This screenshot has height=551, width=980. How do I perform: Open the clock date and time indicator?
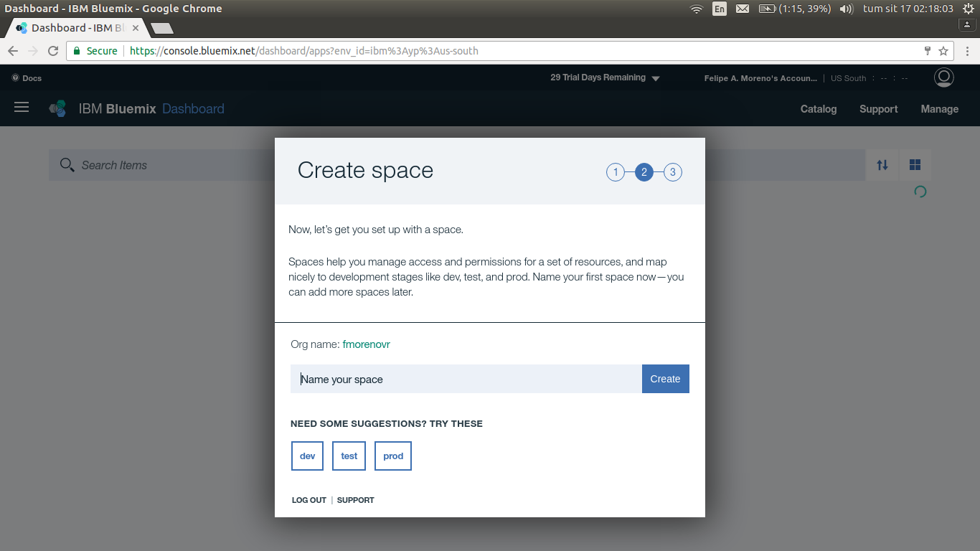pos(908,9)
